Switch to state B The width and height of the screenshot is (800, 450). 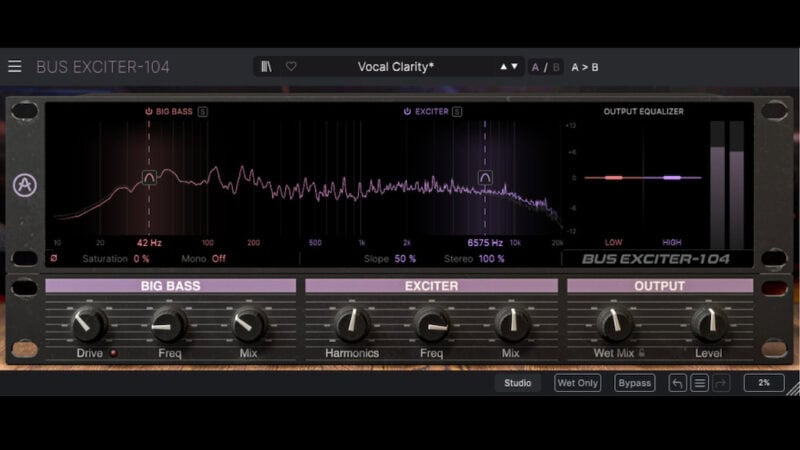(x=556, y=67)
